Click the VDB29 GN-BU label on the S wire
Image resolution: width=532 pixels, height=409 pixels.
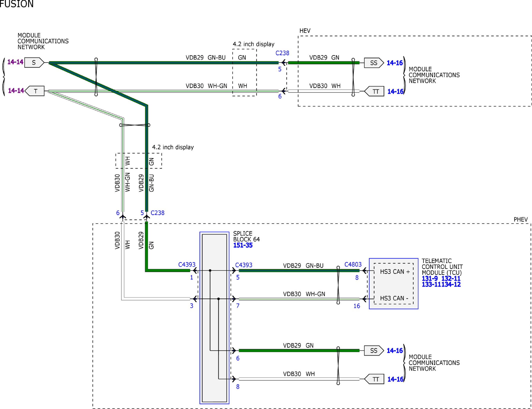click(x=206, y=58)
